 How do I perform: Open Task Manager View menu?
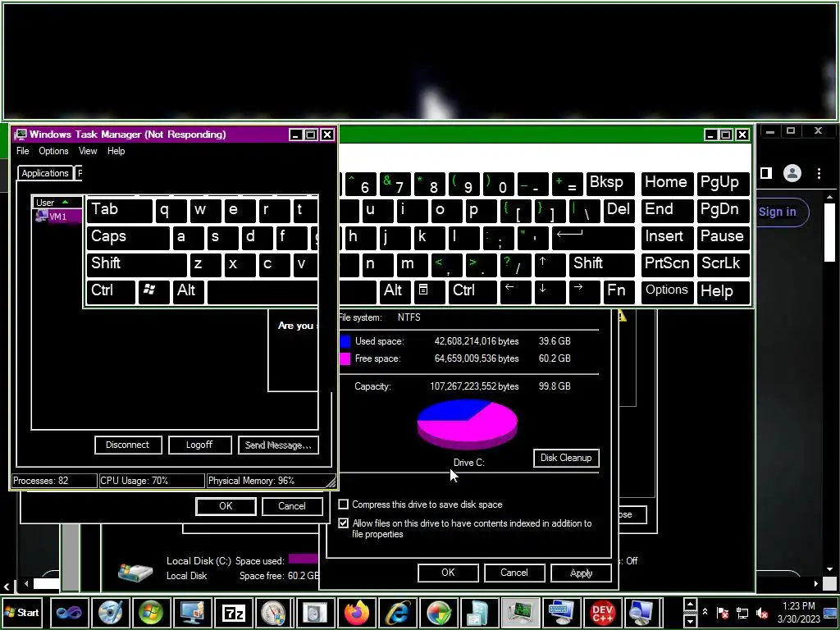pos(88,151)
